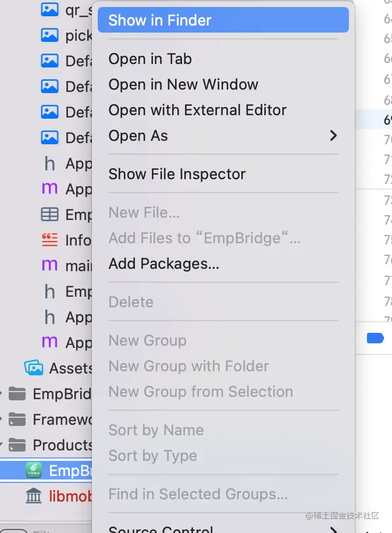Click the qr_ image file icon
The width and height of the screenshot is (392, 533).
pyautogui.click(x=49, y=10)
